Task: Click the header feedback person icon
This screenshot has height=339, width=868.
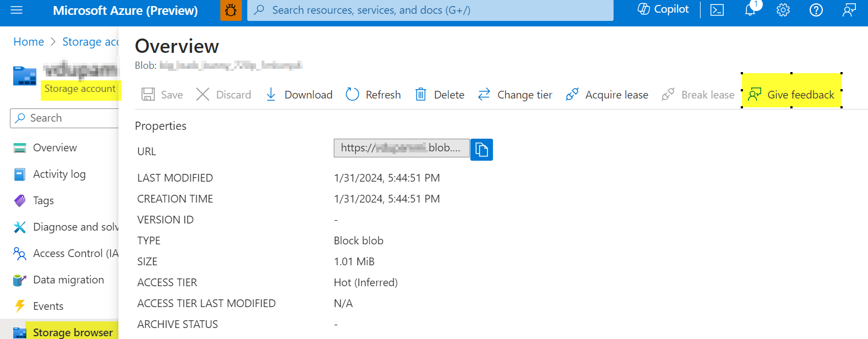Action: (849, 10)
